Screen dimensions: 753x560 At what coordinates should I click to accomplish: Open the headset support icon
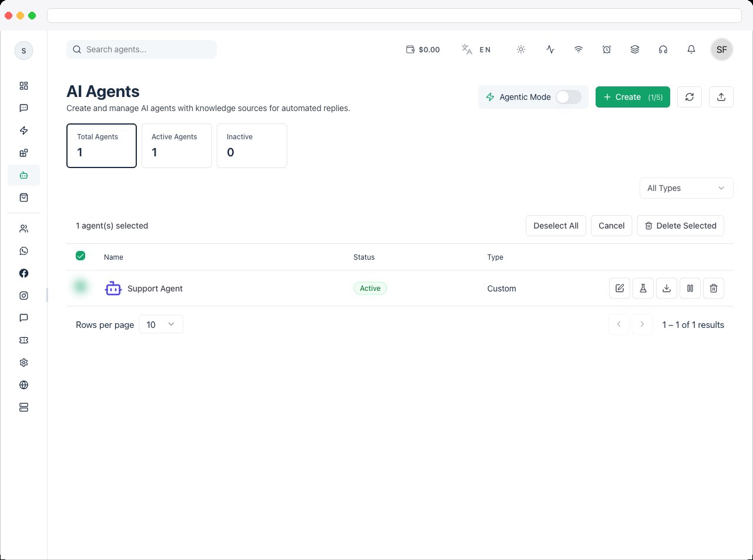(x=663, y=49)
